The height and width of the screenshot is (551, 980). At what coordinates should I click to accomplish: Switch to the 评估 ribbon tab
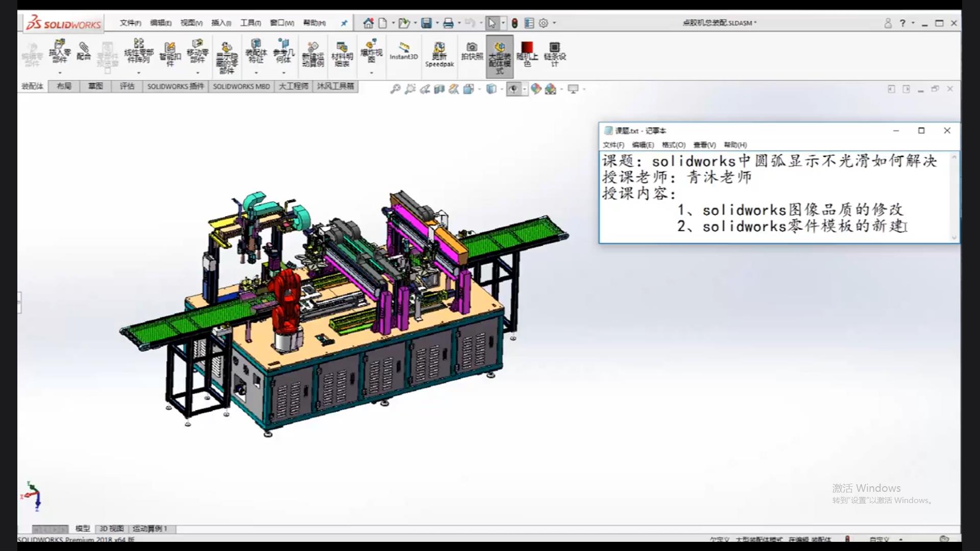127,86
